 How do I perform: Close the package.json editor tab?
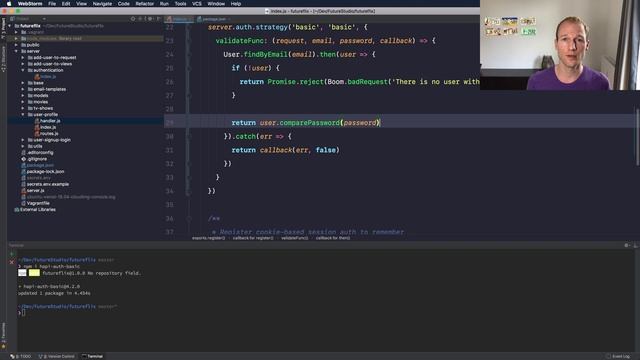tap(229, 19)
